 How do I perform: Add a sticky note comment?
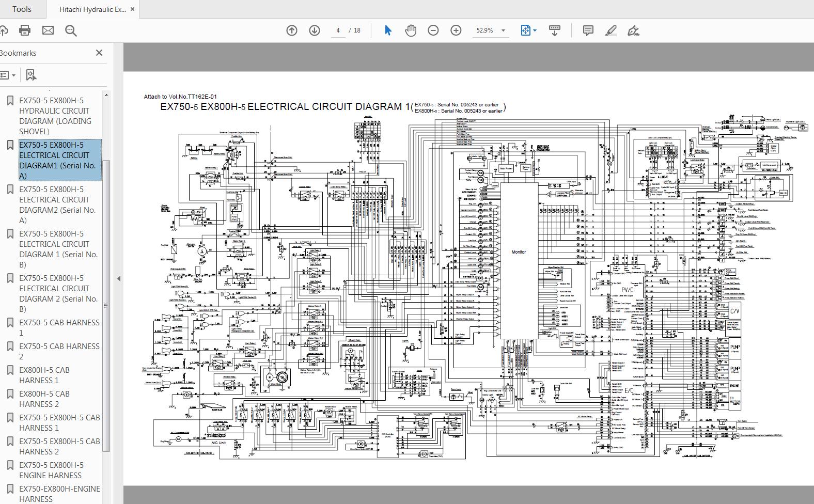(588, 30)
